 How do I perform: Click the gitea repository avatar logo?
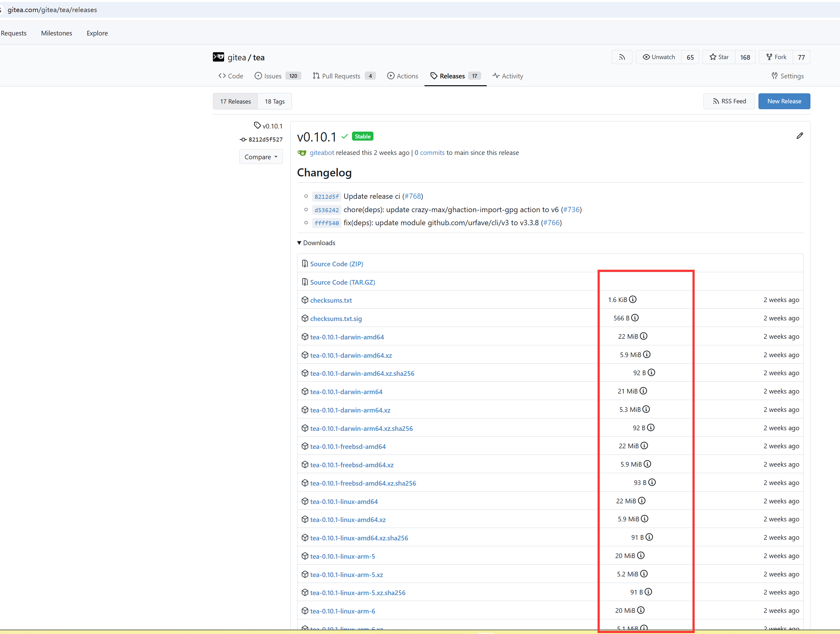(x=218, y=57)
